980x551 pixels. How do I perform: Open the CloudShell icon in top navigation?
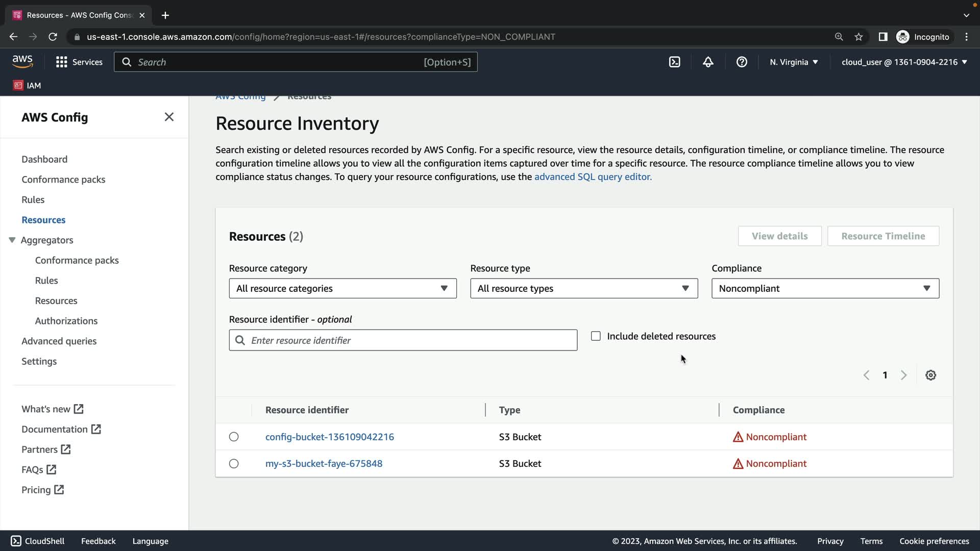674,62
